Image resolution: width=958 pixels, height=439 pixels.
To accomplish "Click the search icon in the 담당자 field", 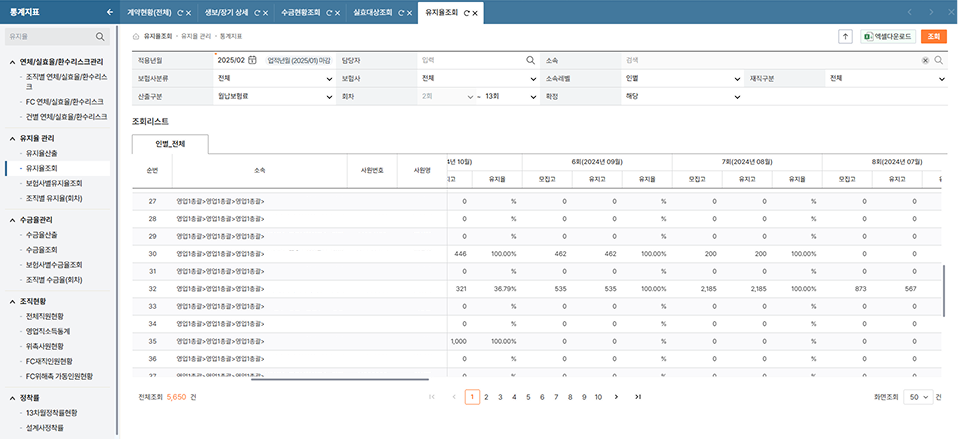I will pos(531,60).
